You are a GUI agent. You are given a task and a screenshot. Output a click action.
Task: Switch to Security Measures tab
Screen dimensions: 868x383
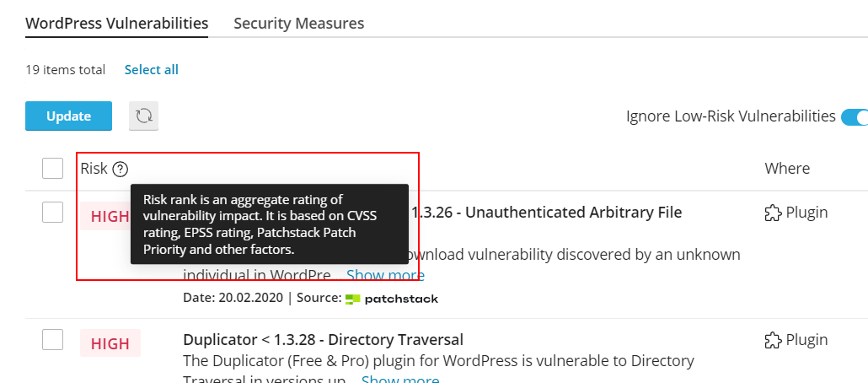point(299,23)
